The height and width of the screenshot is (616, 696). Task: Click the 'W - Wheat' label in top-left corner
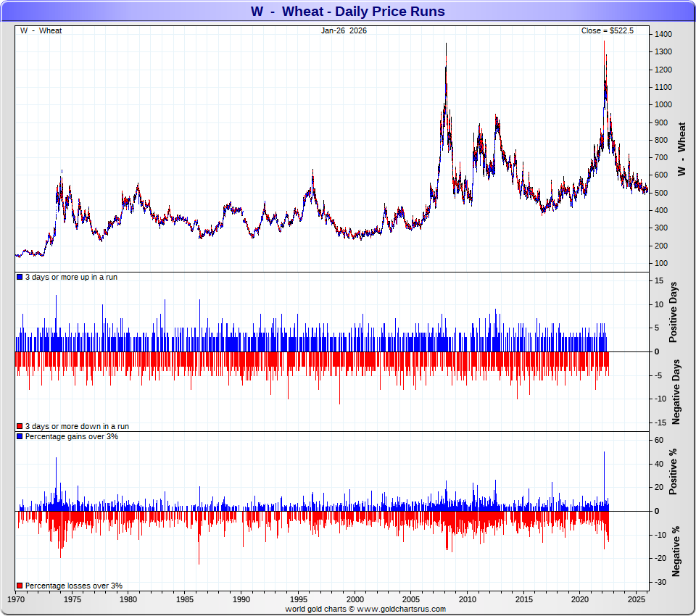[x=41, y=30]
